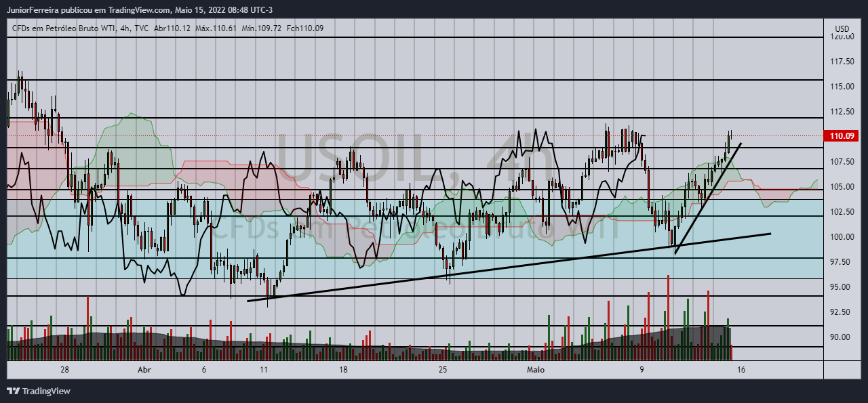Click the 92.50 price axis label
The width and height of the screenshot is (868, 403).
(x=842, y=312)
